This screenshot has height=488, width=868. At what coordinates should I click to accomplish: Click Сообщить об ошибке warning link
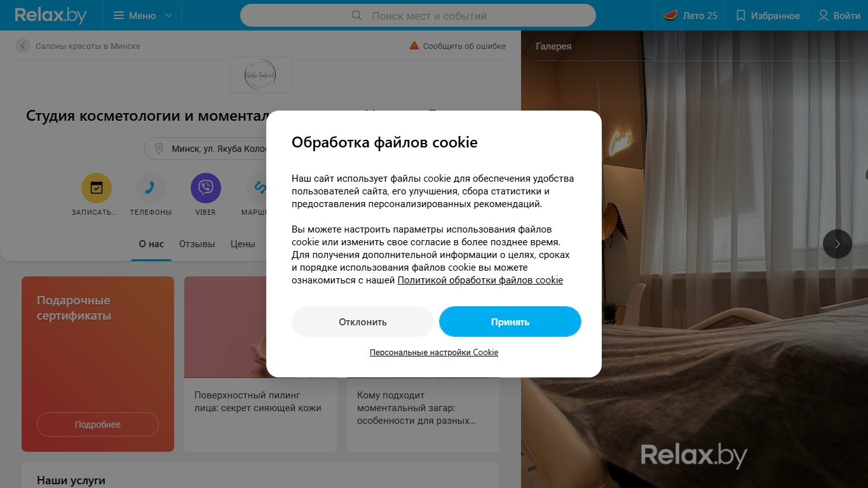coord(458,46)
